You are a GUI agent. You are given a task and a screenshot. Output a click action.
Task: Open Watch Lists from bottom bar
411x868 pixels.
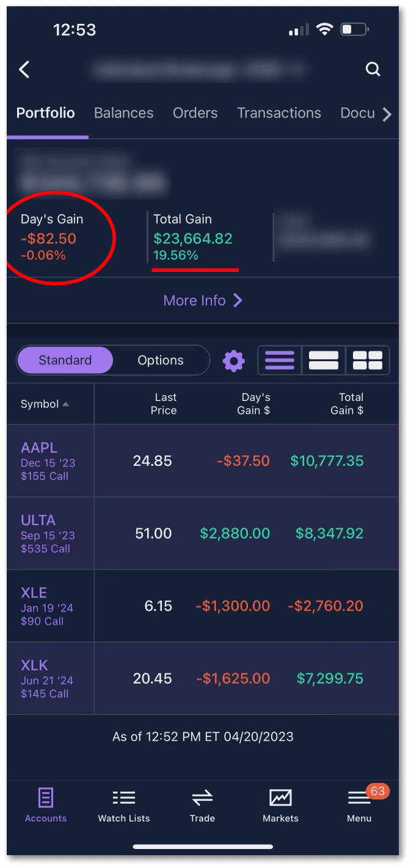click(x=124, y=806)
